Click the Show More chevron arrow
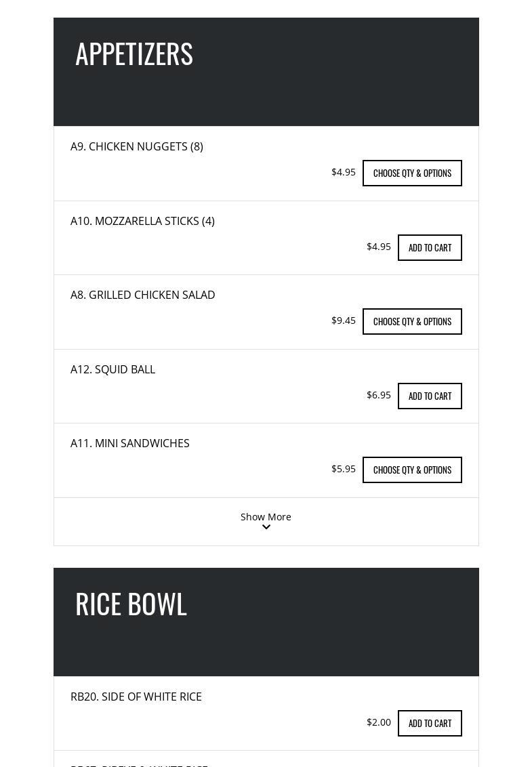This screenshot has height=767, width=532. (x=266, y=527)
